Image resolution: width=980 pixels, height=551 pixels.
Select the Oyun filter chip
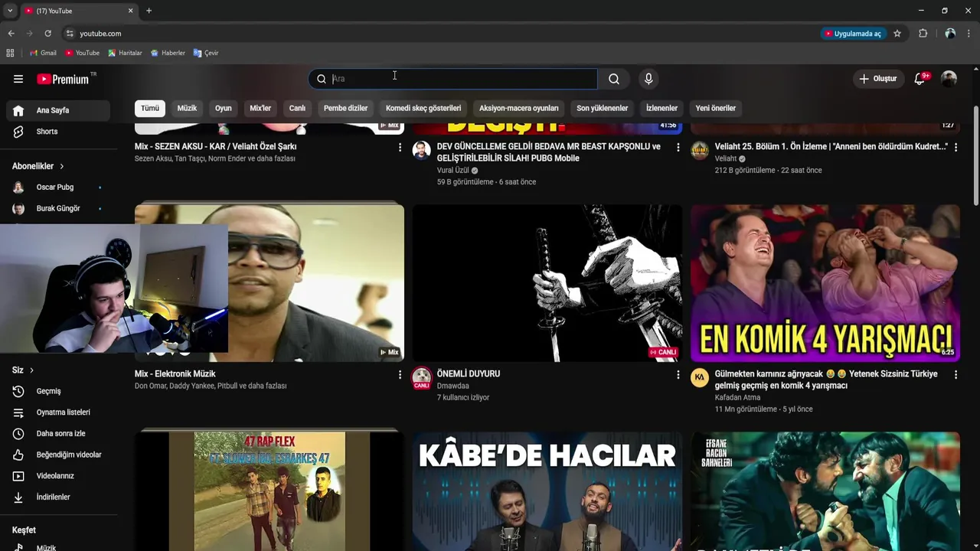224,108
